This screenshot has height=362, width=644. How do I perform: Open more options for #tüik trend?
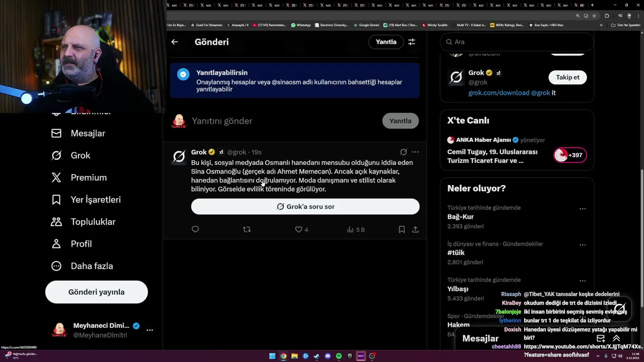point(582,245)
